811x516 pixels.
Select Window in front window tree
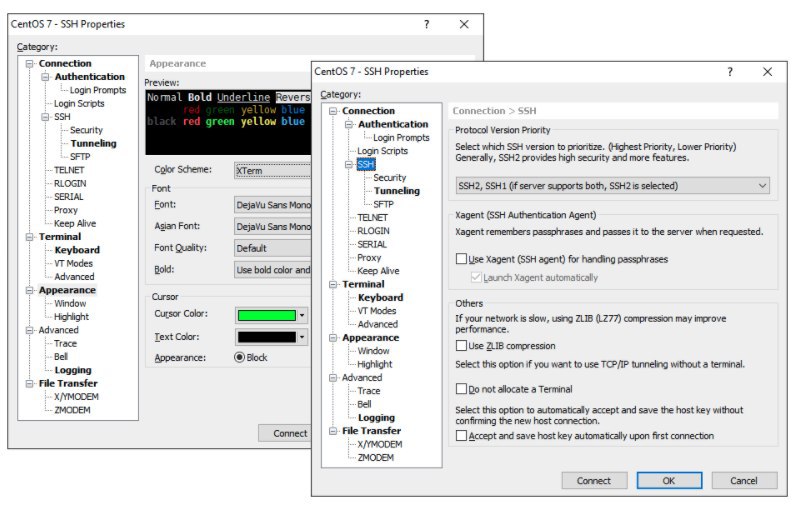(373, 351)
